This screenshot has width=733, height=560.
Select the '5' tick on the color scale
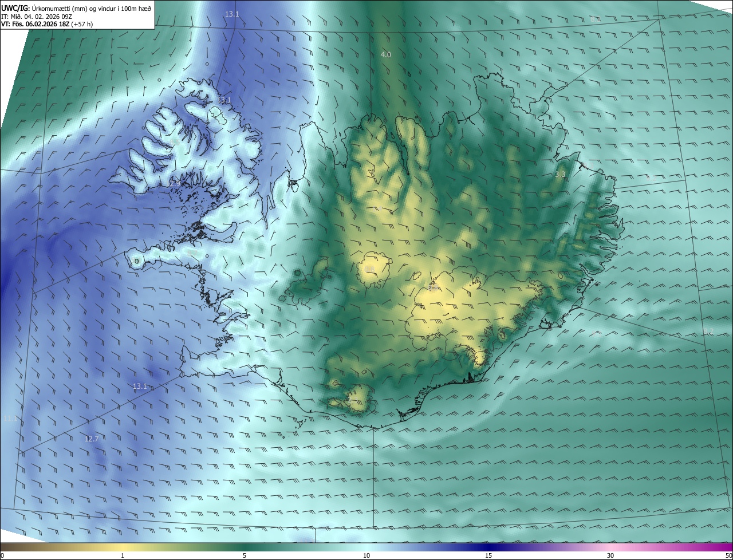pyautogui.click(x=245, y=555)
